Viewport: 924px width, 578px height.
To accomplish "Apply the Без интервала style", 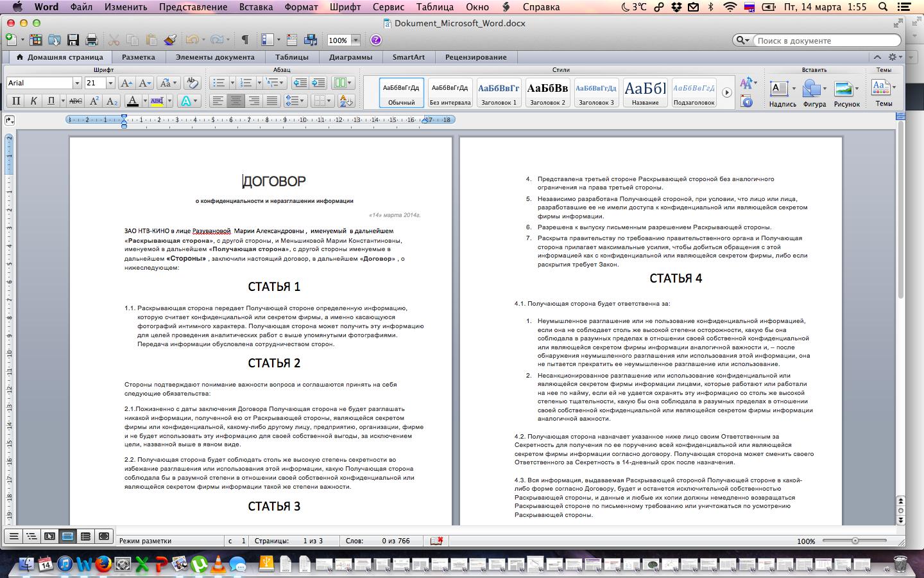I will [450, 92].
